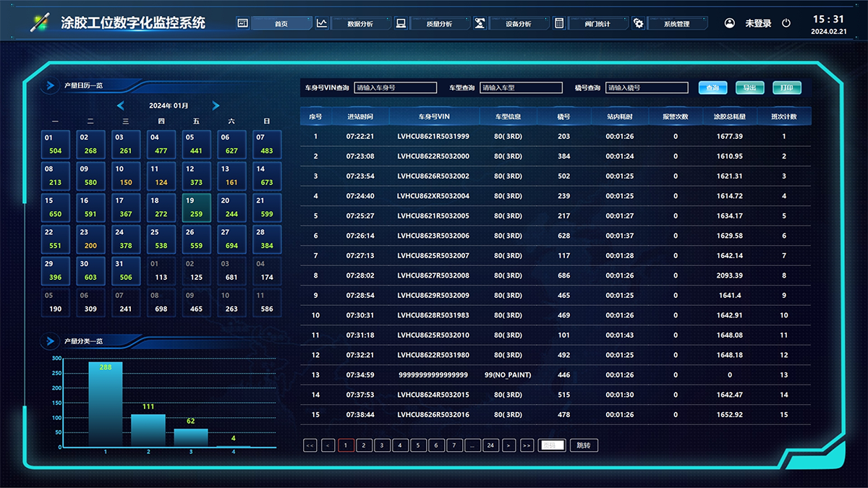Image resolution: width=868 pixels, height=488 pixels.
Task: Click the power/logout icon
Action: tap(786, 23)
